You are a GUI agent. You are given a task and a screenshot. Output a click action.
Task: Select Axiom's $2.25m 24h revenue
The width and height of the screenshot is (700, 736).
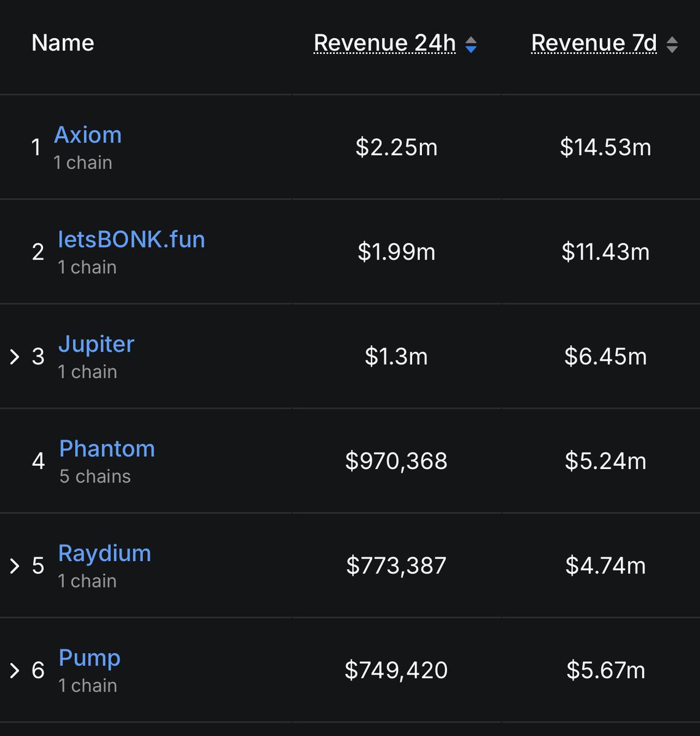(x=396, y=147)
